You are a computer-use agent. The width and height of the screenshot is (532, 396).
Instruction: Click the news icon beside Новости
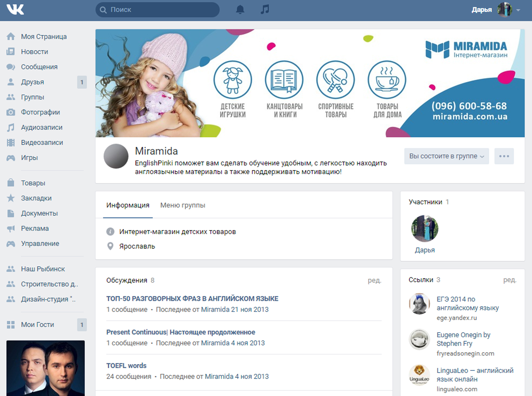11,52
